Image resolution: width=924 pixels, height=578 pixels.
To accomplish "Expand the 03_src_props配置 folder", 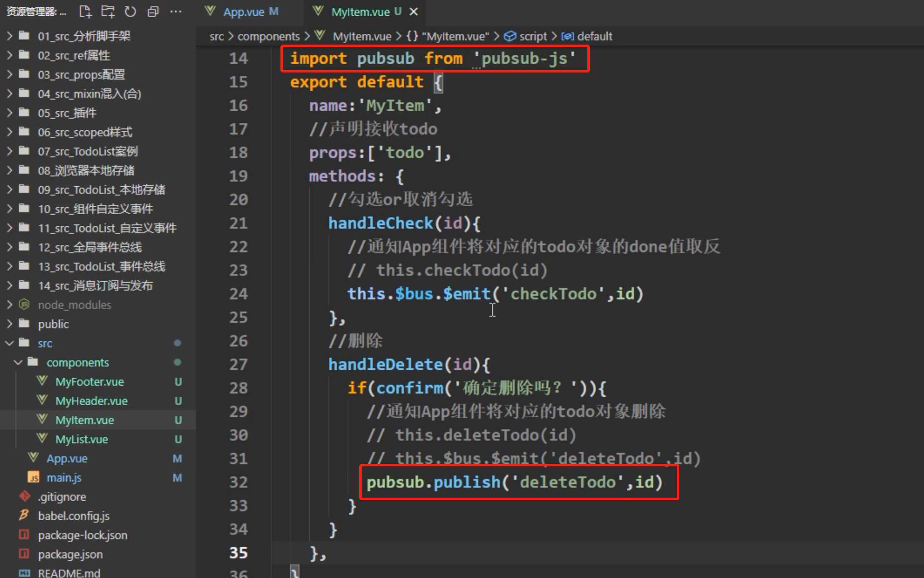I will coord(9,74).
